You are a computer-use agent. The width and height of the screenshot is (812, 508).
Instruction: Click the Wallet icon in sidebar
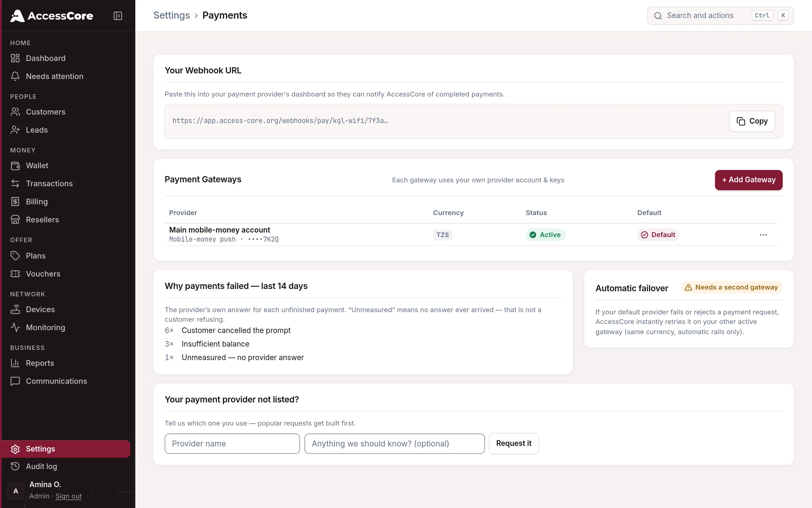point(15,166)
